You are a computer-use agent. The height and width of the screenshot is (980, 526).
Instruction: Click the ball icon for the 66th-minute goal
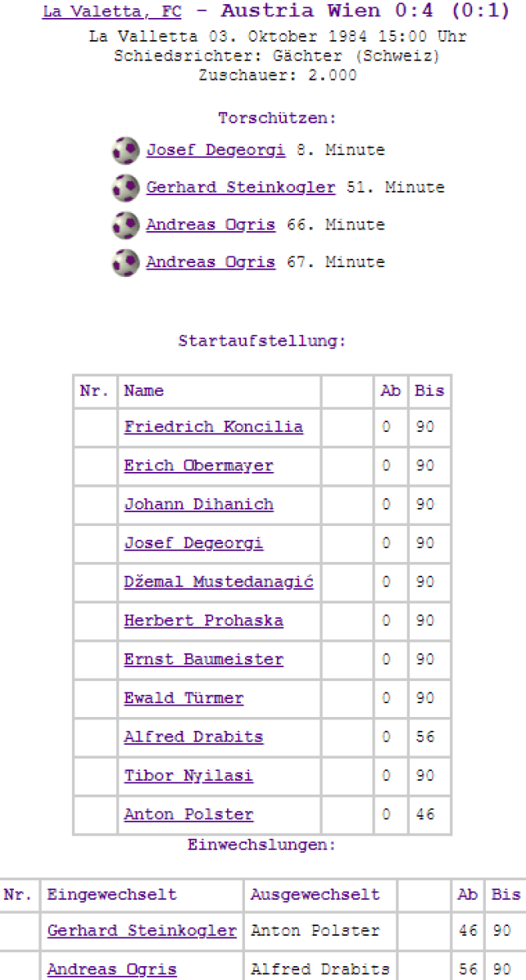pyautogui.click(x=126, y=225)
